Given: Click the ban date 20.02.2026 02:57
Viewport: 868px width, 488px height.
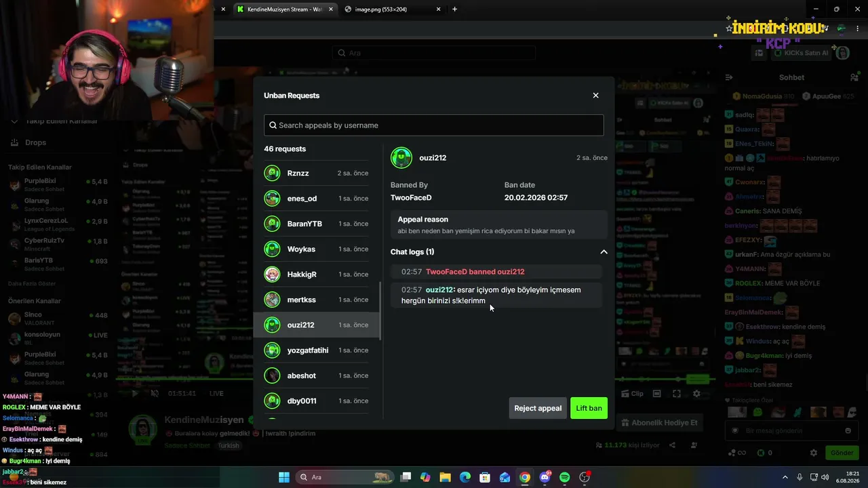Looking at the screenshot, I should (x=536, y=198).
